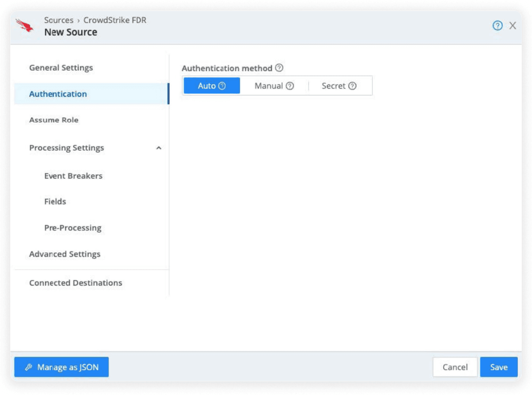Select Secret authentication method
This screenshot has width=532, height=395.
339,85
